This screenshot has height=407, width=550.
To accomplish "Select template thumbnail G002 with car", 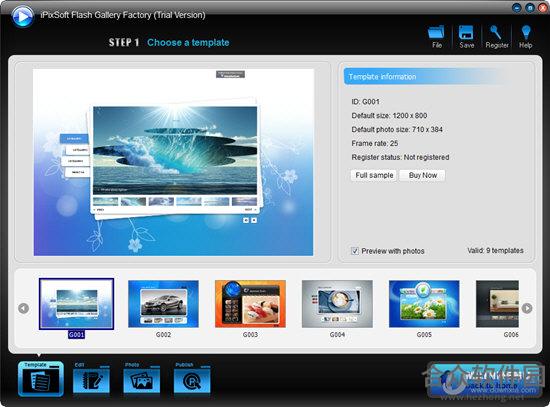I will tap(163, 304).
